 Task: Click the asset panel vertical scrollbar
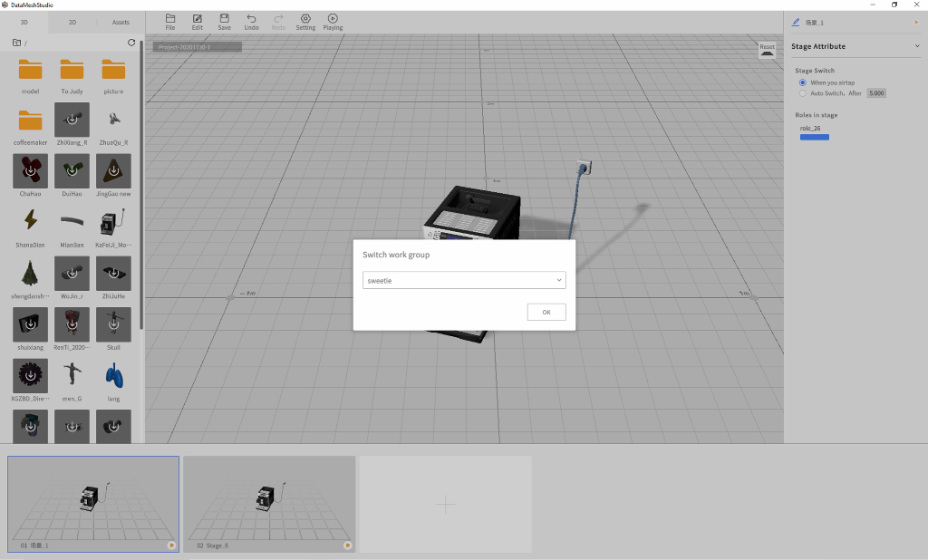click(x=141, y=184)
